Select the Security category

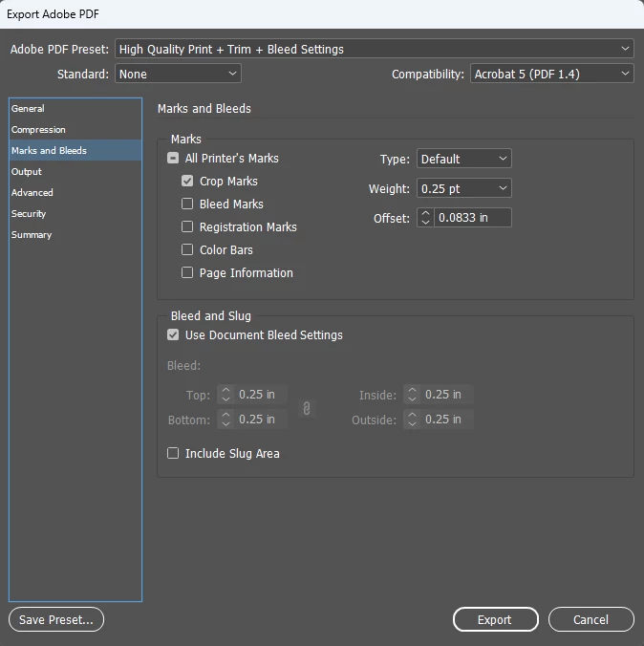click(75, 213)
